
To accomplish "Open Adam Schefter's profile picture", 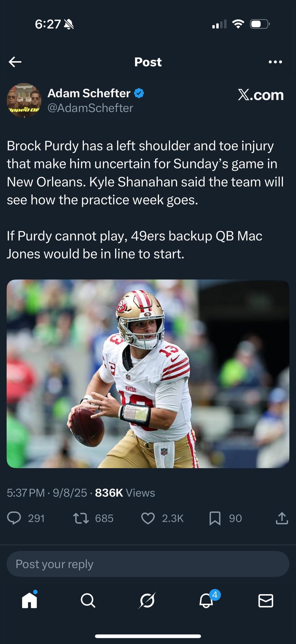I will (24, 100).
